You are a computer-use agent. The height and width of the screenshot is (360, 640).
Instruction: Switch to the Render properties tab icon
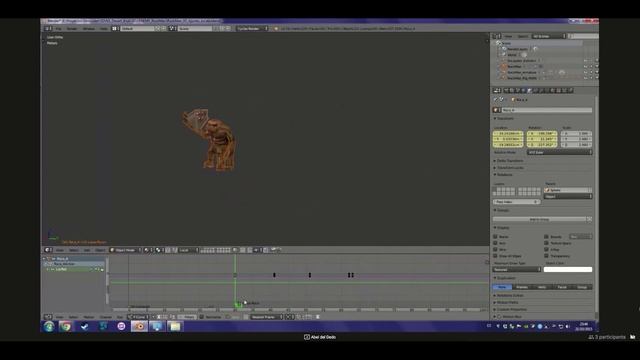[x=506, y=90]
